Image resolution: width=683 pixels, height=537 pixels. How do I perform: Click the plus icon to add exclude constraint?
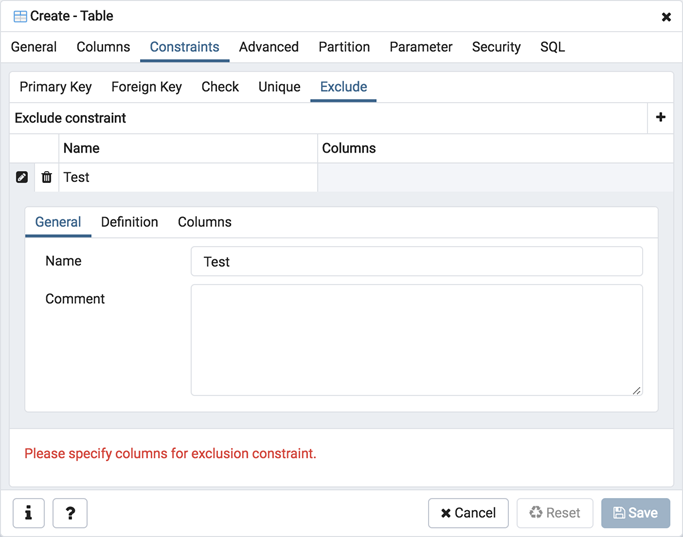point(660,118)
